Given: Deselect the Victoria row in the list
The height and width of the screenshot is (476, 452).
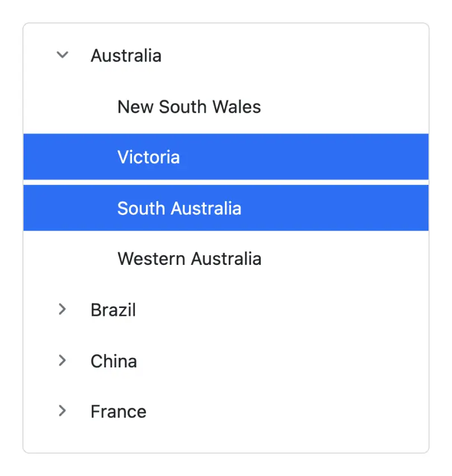Looking at the screenshot, I should 149,157.
